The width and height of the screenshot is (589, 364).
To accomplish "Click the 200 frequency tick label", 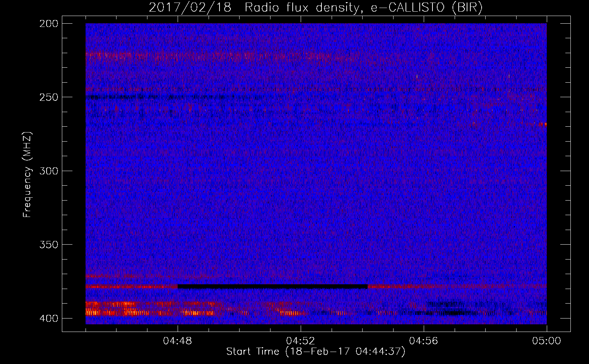I will coord(48,23).
